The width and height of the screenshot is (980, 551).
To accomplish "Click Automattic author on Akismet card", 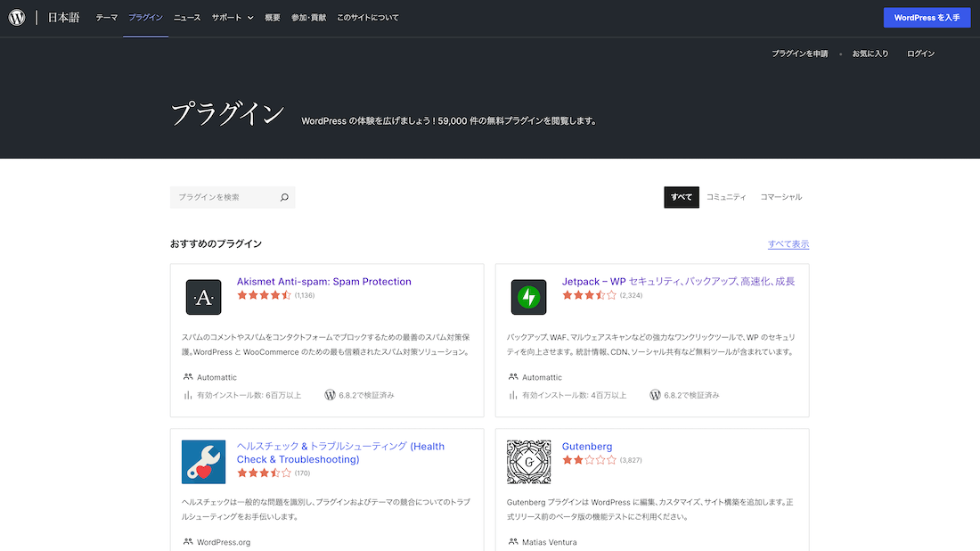I will (216, 377).
